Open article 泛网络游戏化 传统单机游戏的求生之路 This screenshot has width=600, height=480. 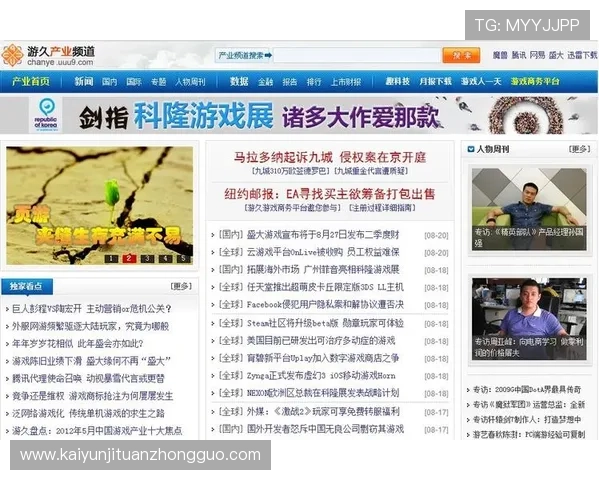[x=88, y=413]
